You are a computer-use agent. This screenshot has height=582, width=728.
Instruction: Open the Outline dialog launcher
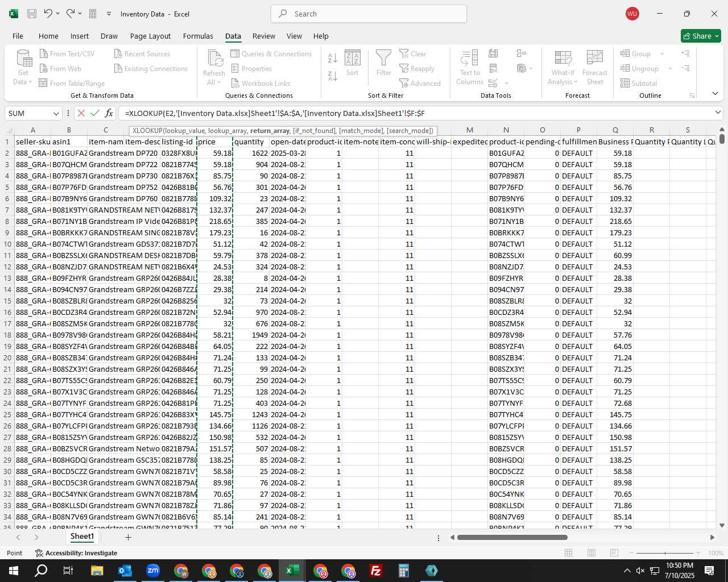point(692,95)
